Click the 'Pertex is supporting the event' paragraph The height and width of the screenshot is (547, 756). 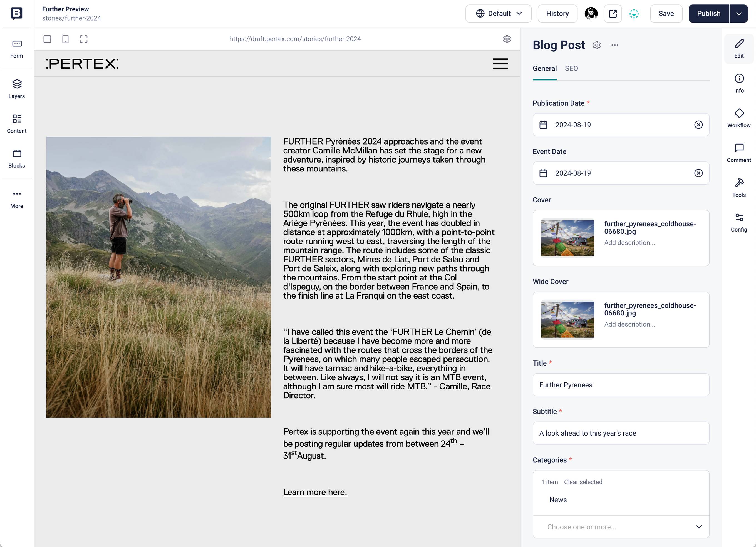[386, 443]
